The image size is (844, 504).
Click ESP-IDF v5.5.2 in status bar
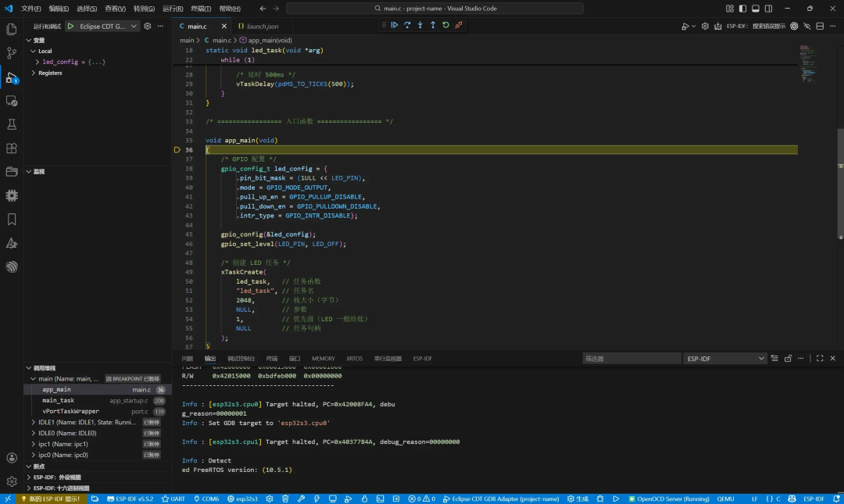130,499
